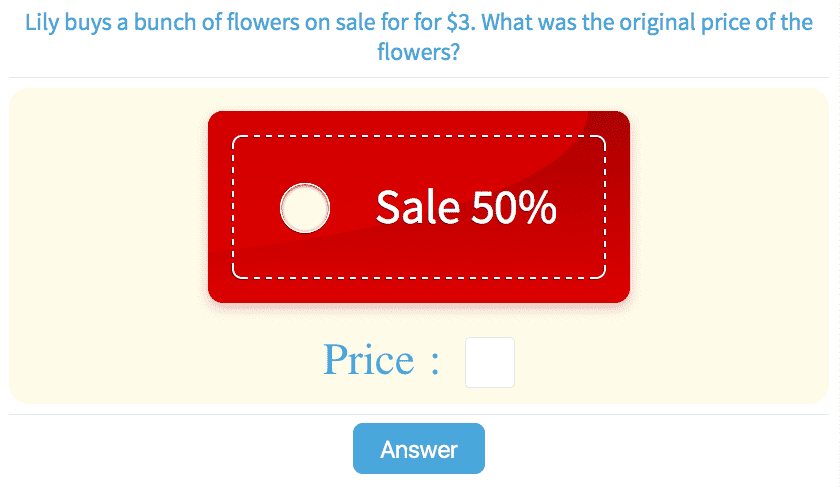840x501 pixels.
Task: Click the dashed border at tag's top edge
Action: click(x=418, y=136)
